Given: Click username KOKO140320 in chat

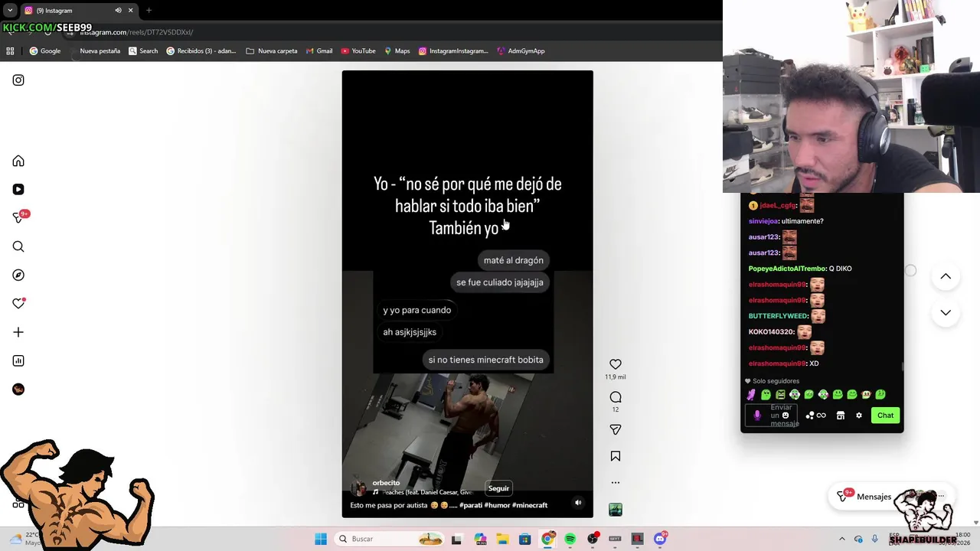Looking at the screenshot, I should pos(771,332).
